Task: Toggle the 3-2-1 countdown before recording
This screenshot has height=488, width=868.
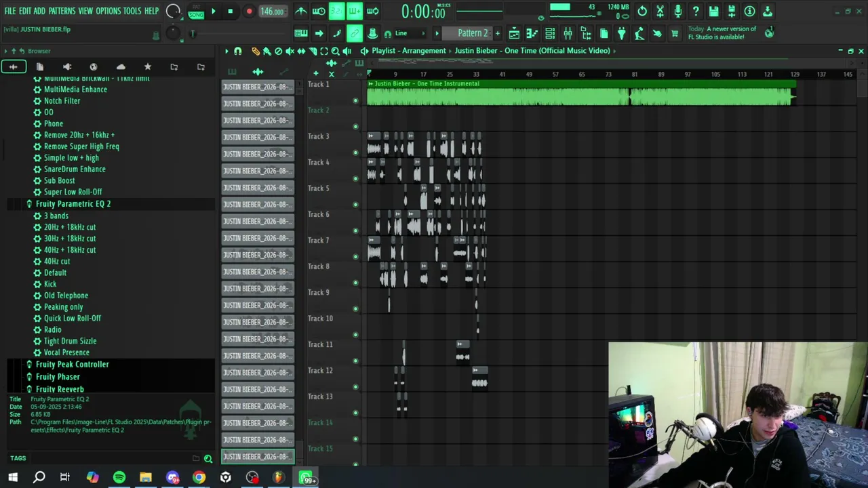Action: pyautogui.click(x=336, y=12)
